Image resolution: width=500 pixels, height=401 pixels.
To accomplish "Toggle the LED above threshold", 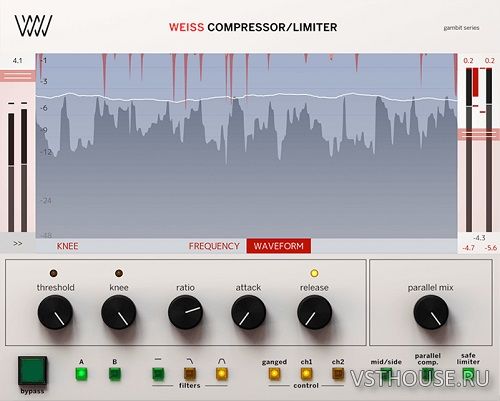I will pos(53,273).
